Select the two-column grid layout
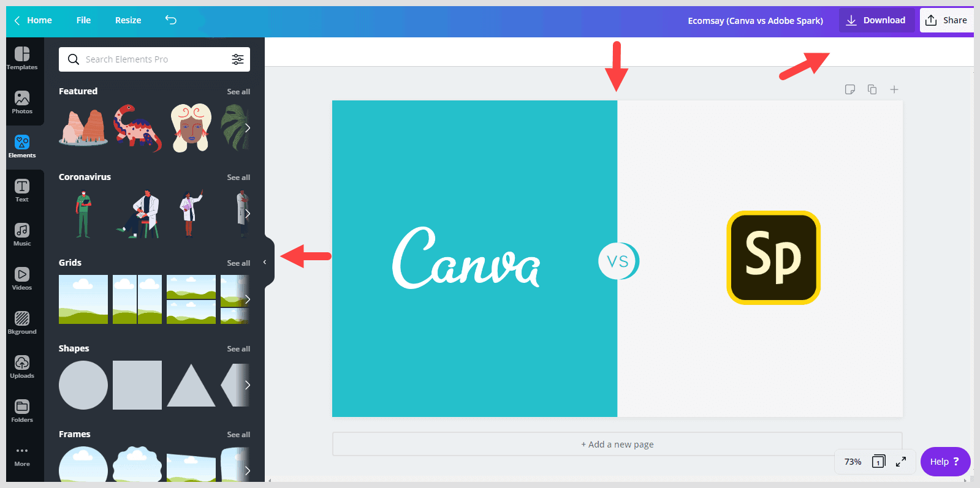Viewport: 980px width, 488px height. point(137,299)
